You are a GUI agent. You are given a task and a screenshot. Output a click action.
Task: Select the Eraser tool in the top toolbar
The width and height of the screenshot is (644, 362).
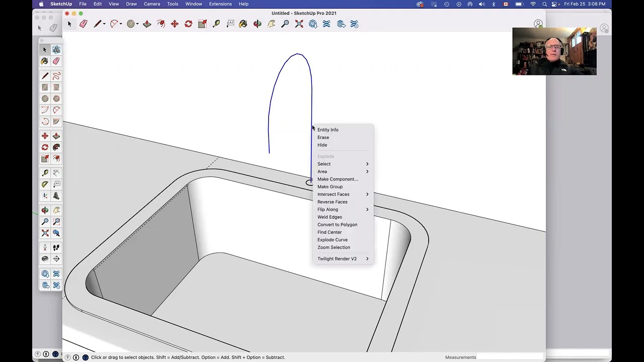[84, 24]
